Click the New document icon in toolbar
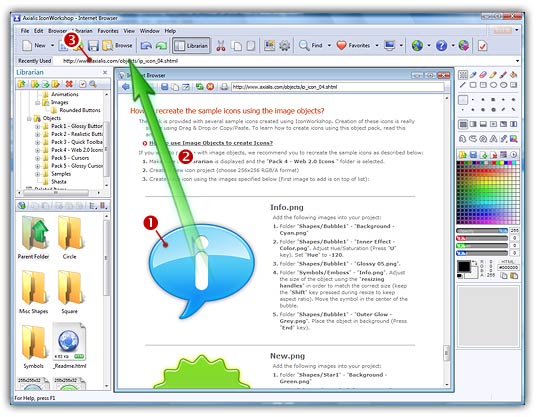The height and width of the screenshot is (417, 537). point(27,46)
